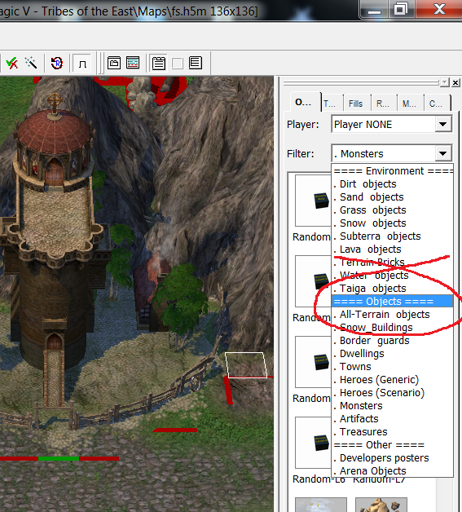Image resolution: width=462 pixels, height=512 pixels.
Task: Select Monsters in the dropdown list
Action: [x=392, y=406]
